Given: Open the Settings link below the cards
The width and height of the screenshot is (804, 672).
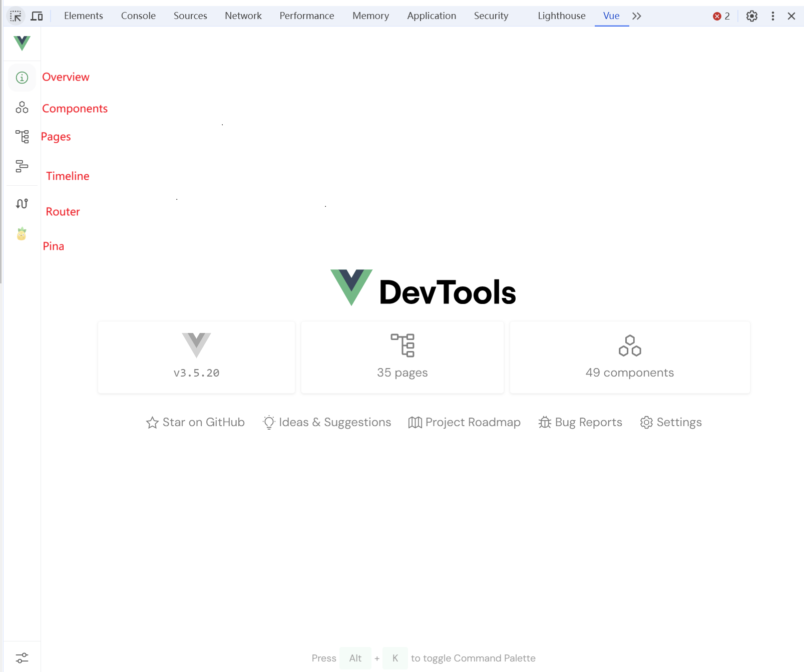Looking at the screenshot, I should click(671, 423).
